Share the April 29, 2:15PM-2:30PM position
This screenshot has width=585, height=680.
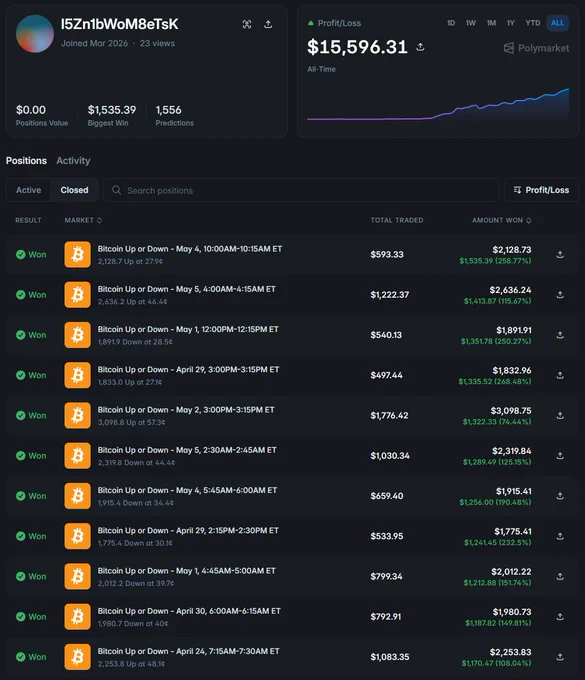(x=560, y=536)
